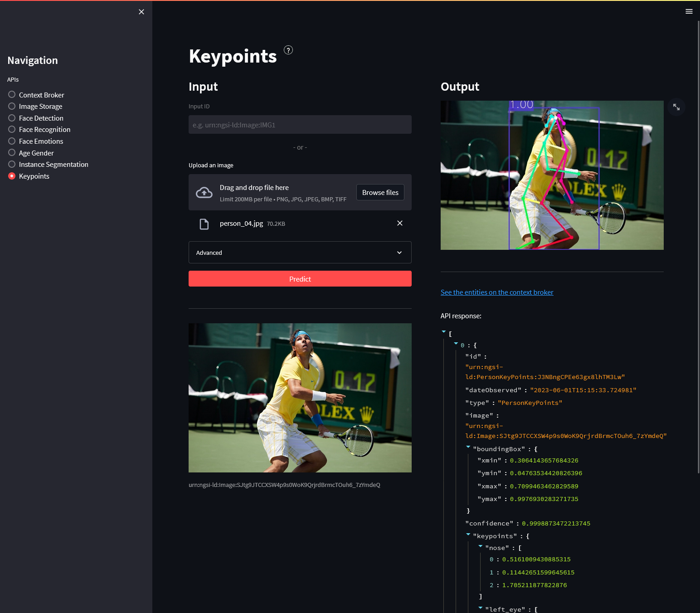The height and width of the screenshot is (613, 700).
Task: Click the Browse files button
Action: coord(380,192)
